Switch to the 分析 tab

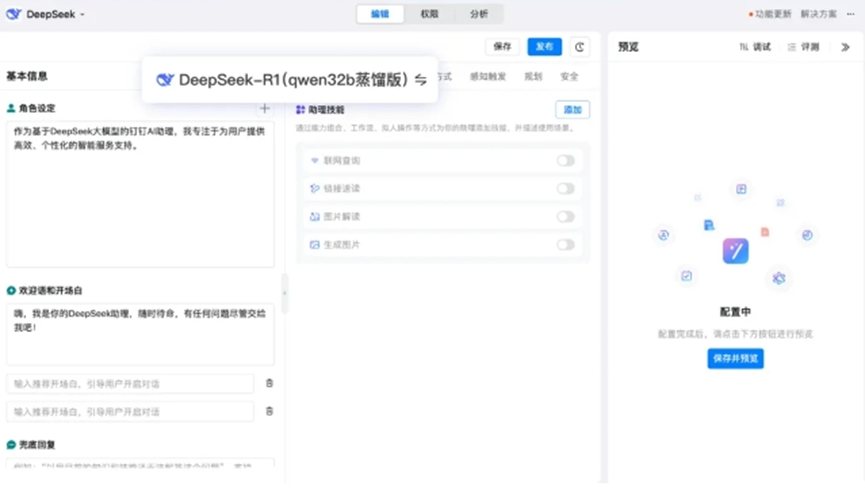478,14
